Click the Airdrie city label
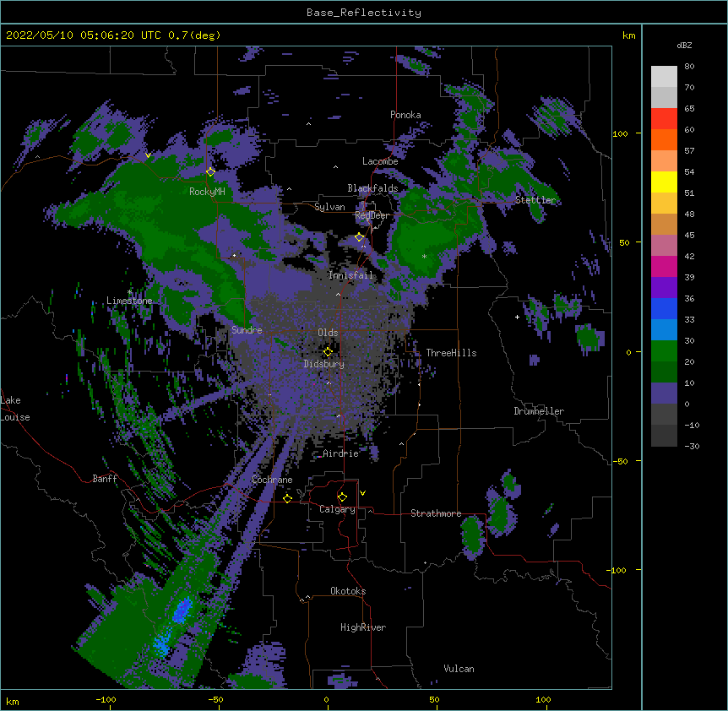Image resolution: width=728 pixels, height=711 pixels. 341,453
